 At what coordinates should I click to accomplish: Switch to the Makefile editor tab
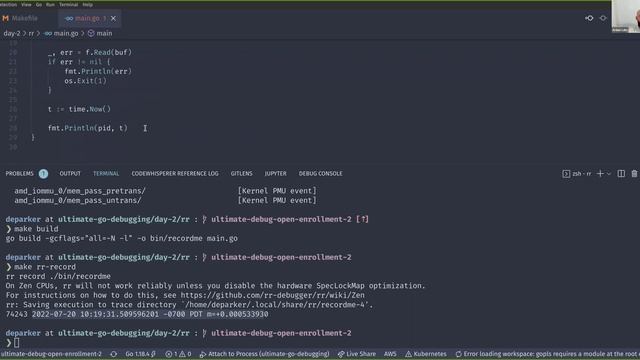click(24, 18)
